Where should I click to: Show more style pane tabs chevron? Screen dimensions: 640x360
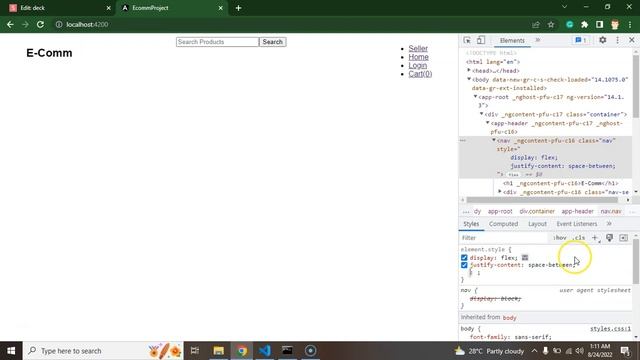pyautogui.click(x=609, y=224)
